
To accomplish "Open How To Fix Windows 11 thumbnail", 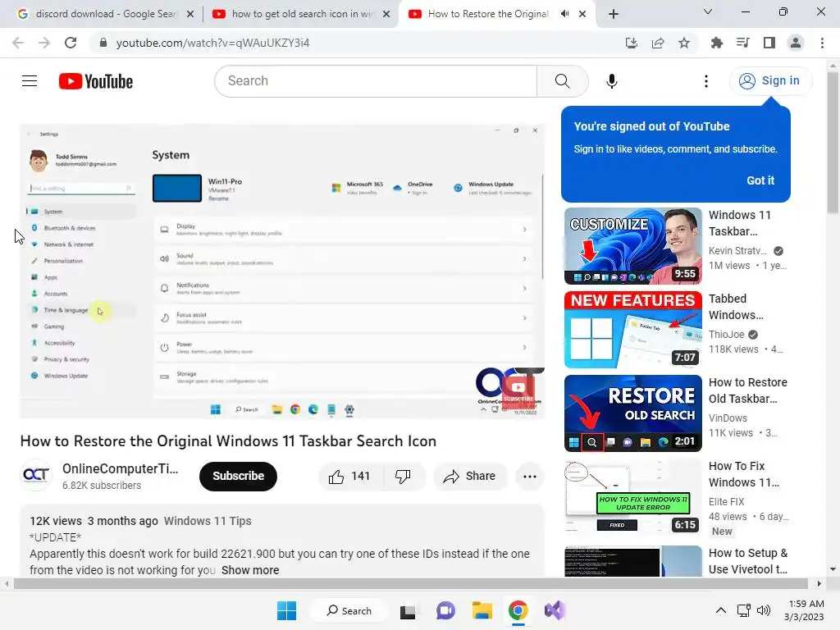I will point(632,496).
